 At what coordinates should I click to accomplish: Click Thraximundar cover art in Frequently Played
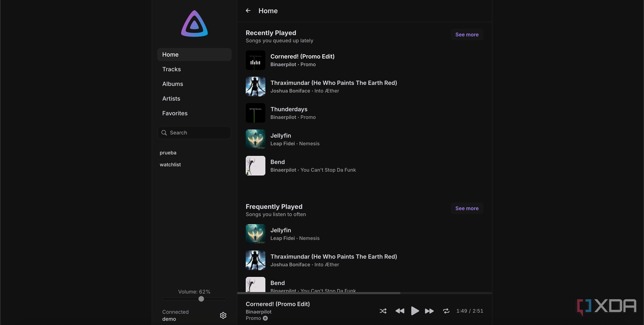(255, 260)
